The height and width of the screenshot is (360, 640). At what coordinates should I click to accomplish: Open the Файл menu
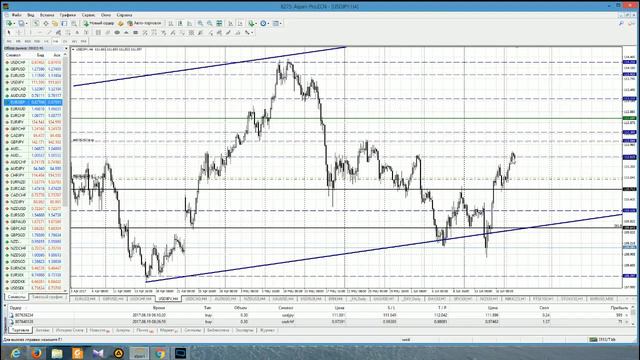click(x=17, y=15)
